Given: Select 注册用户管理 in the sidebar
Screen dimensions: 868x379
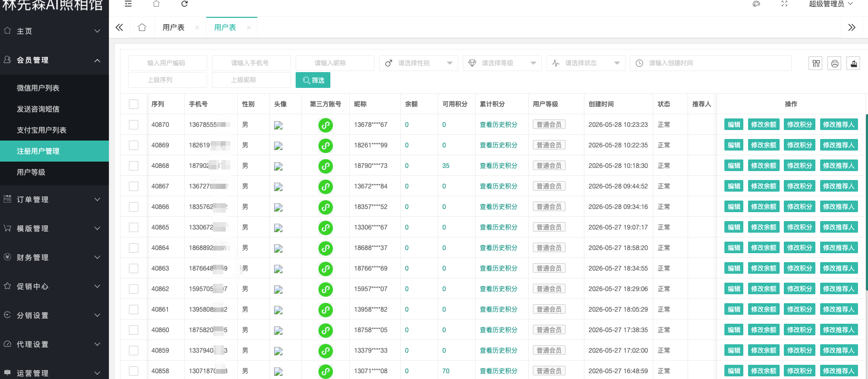Looking at the screenshot, I should pyautogui.click(x=54, y=151).
